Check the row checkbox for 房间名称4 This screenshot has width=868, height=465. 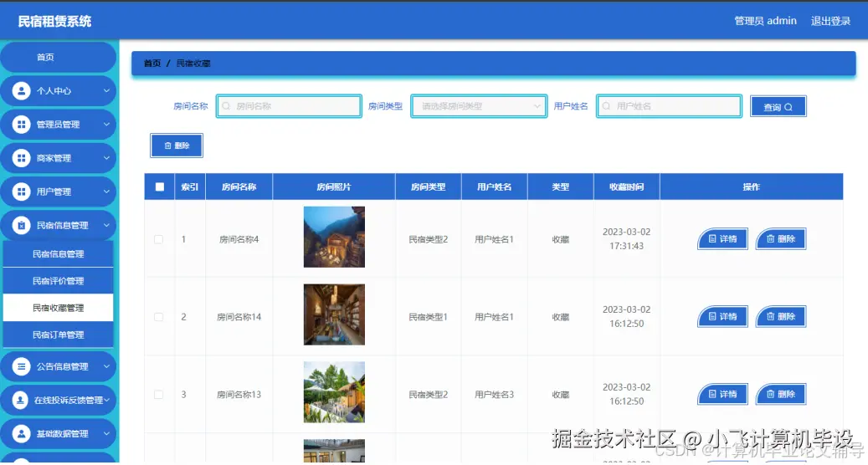tap(159, 239)
